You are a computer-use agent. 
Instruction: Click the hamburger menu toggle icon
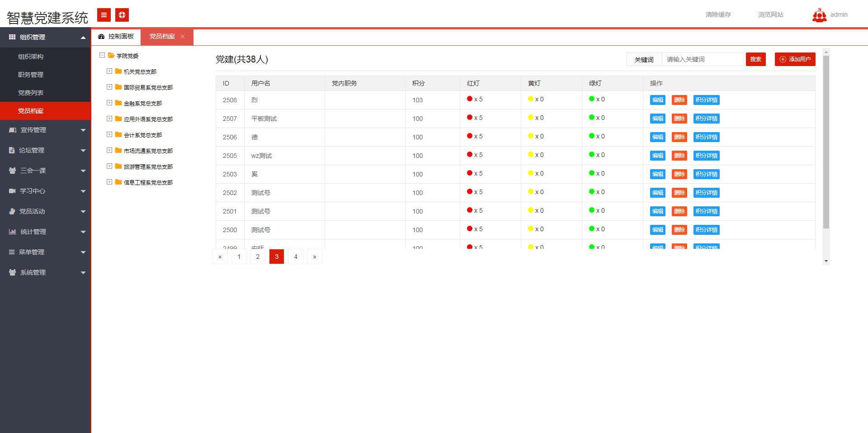coord(104,15)
